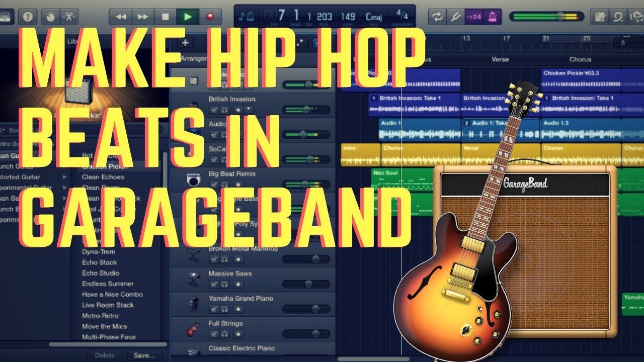Select the Chicken Pickin'#03.3 region
The height and width of the screenshot is (362, 644).
point(581,79)
